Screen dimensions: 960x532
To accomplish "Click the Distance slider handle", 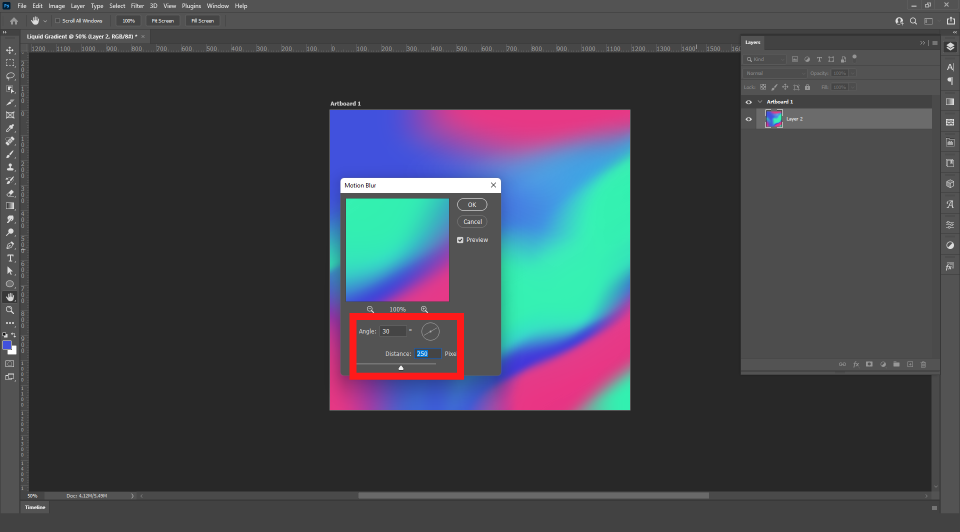I will tap(401, 367).
